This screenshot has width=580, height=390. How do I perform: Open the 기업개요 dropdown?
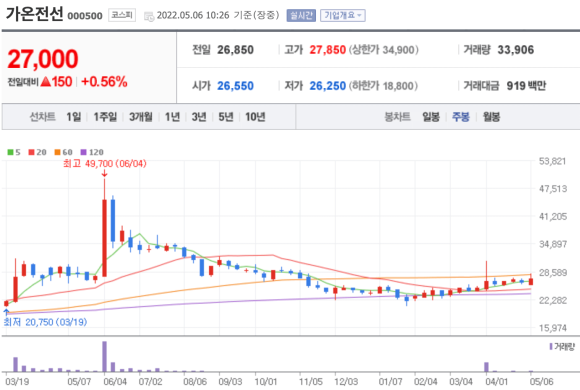click(x=343, y=15)
